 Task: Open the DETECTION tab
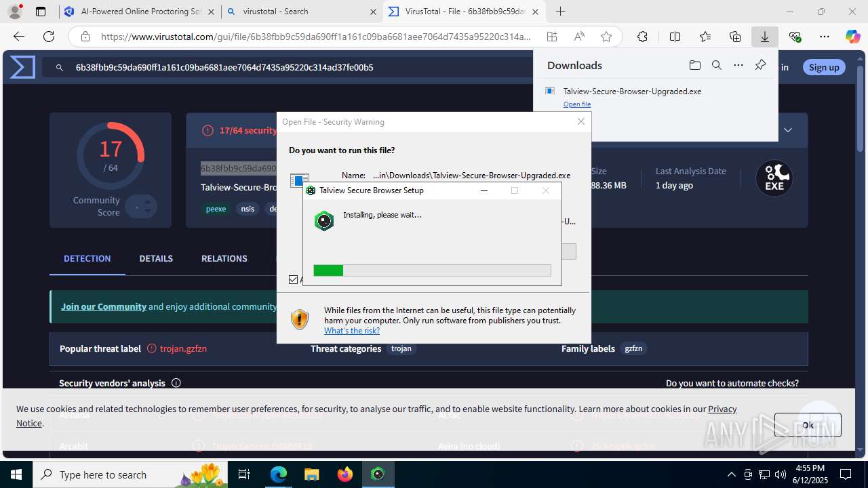click(x=87, y=258)
